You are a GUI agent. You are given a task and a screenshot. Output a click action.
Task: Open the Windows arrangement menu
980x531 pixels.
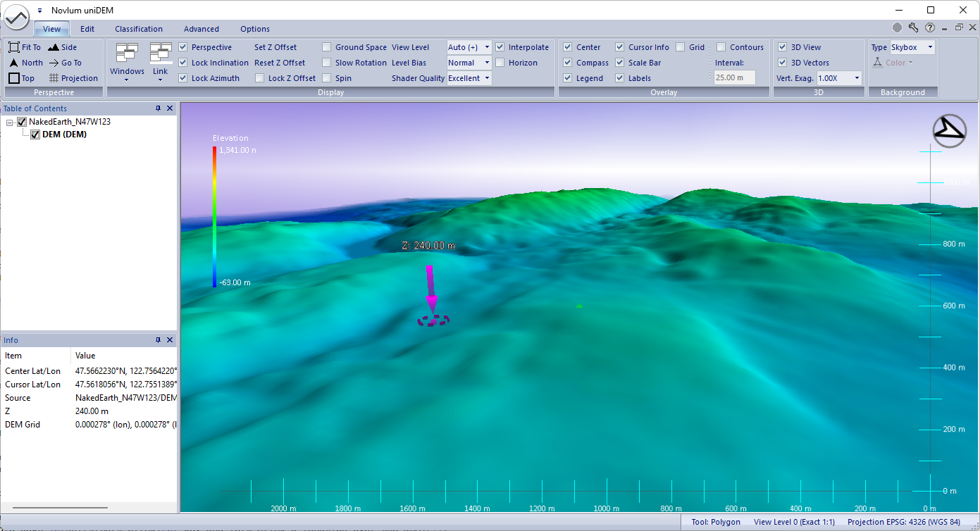tap(127, 62)
